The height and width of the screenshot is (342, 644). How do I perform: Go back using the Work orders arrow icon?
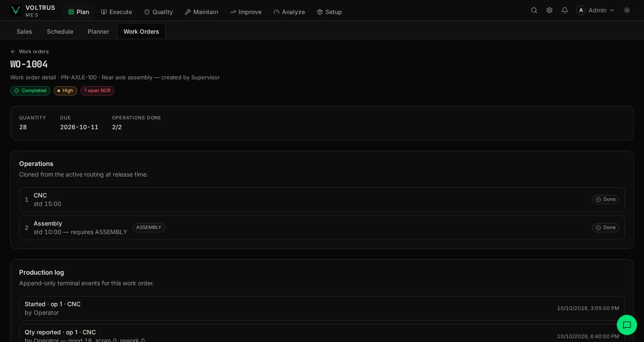13,52
